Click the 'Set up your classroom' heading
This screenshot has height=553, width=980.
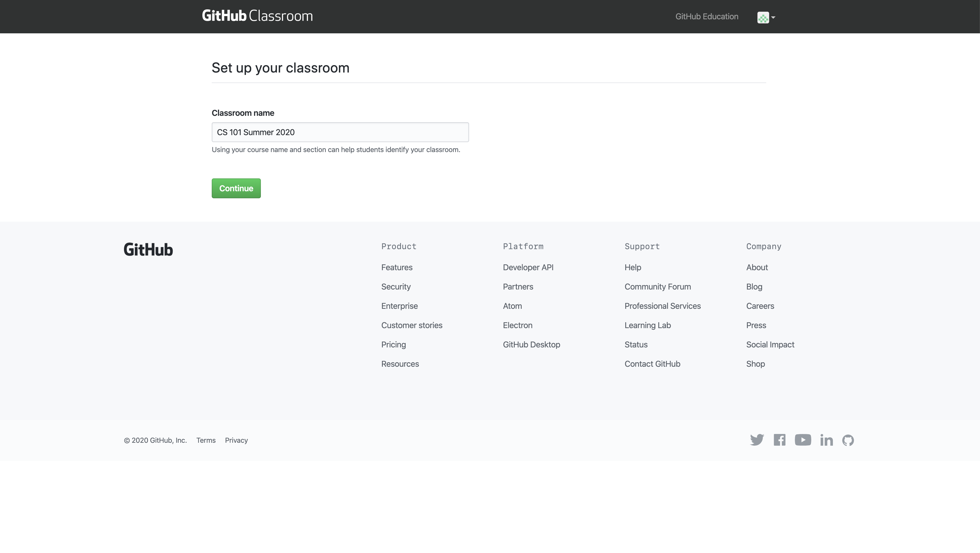[280, 68]
